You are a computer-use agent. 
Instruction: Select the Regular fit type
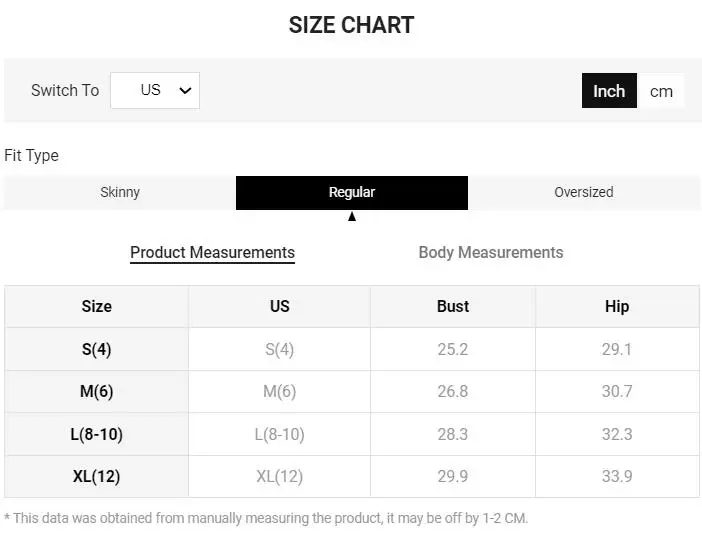(x=352, y=192)
